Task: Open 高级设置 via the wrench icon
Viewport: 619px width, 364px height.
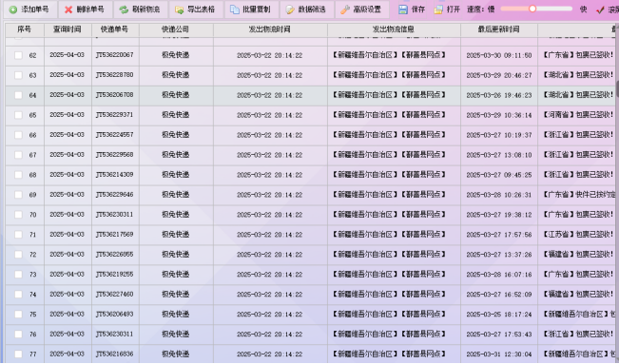Action: point(345,10)
